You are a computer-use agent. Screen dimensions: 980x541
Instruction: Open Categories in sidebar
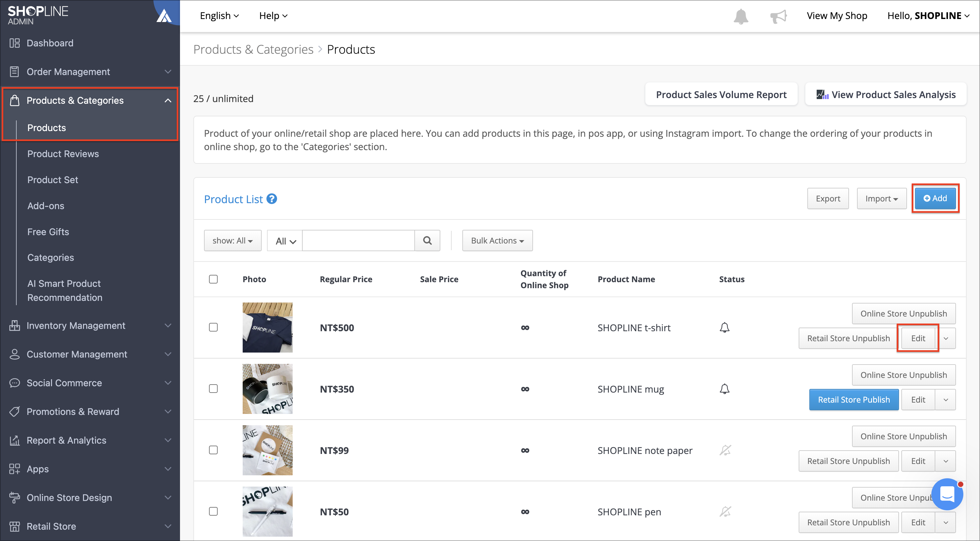pos(51,257)
